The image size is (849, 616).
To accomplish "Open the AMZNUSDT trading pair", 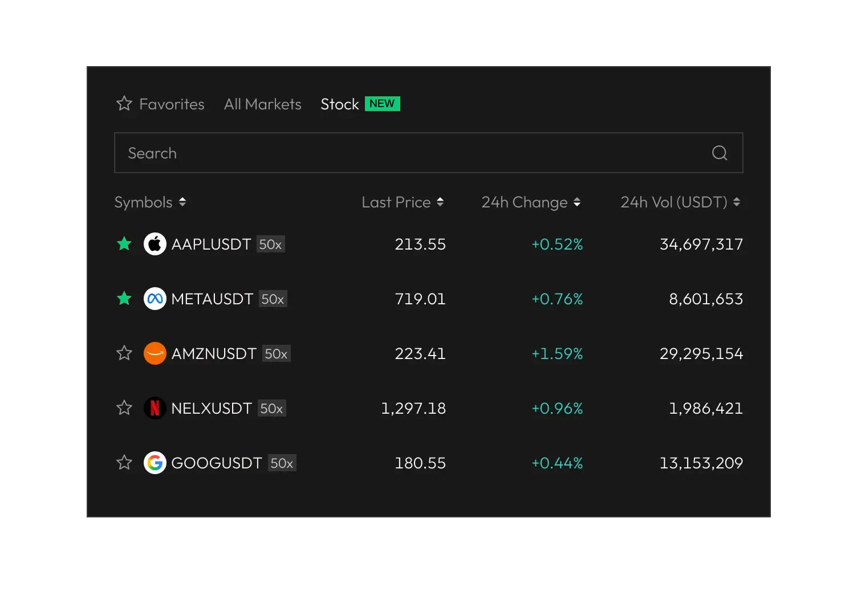I will pyautogui.click(x=214, y=354).
